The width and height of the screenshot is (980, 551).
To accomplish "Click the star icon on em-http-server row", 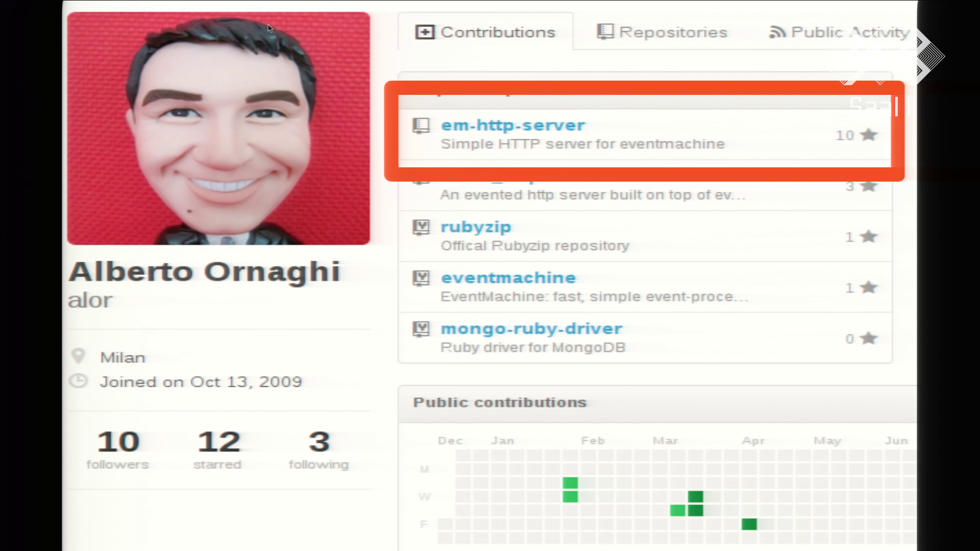I will [868, 135].
